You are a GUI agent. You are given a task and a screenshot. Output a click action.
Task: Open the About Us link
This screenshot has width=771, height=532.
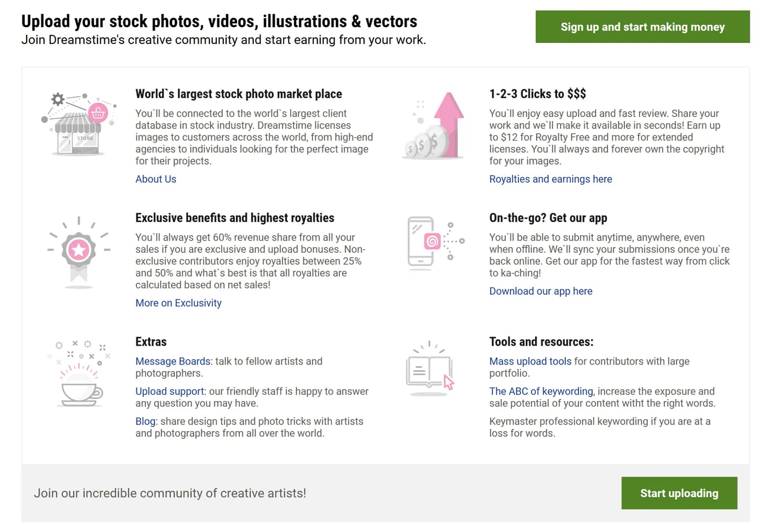156,179
